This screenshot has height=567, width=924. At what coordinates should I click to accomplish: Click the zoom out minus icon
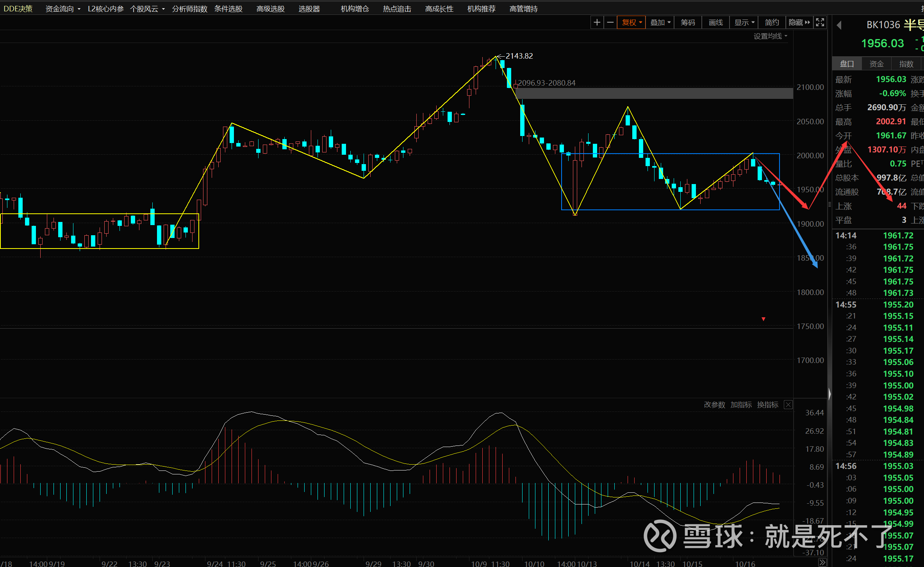610,23
